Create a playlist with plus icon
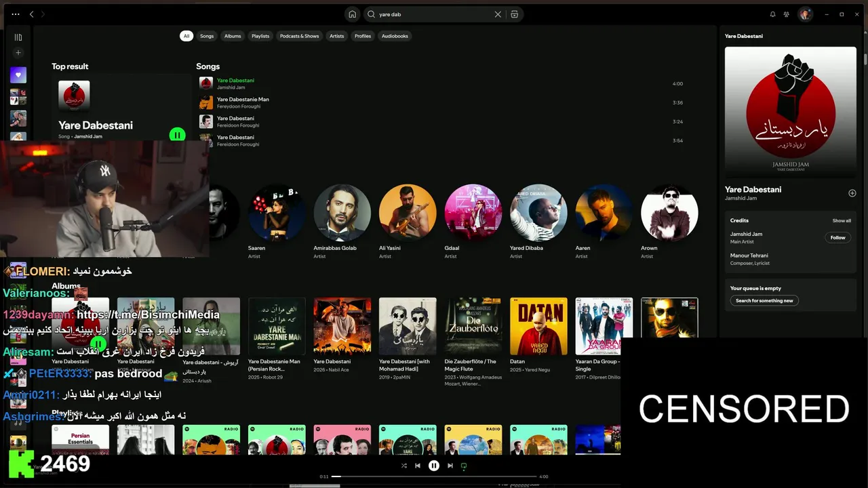 (18, 53)
